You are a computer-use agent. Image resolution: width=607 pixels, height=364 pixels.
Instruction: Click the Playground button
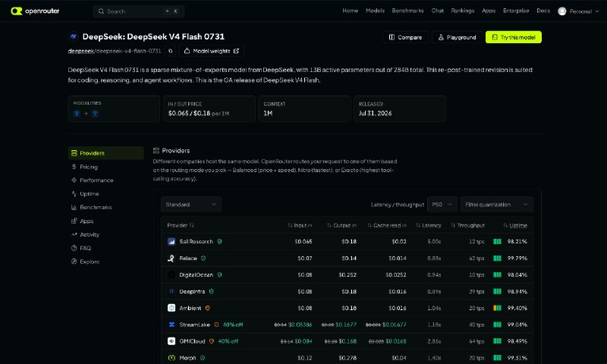click(457, 37)
